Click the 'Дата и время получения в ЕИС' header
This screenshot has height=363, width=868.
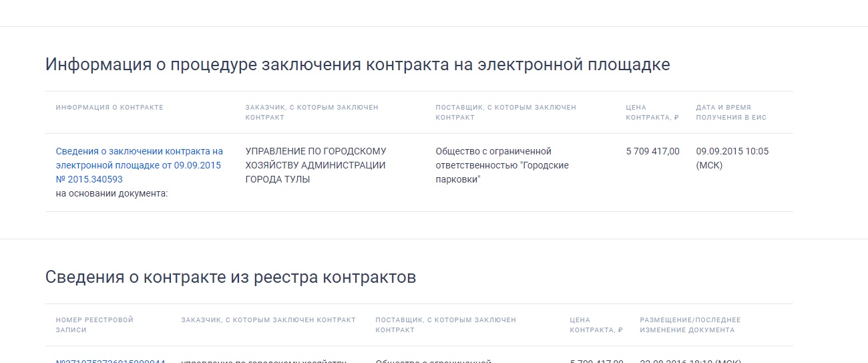coord(731,112)
